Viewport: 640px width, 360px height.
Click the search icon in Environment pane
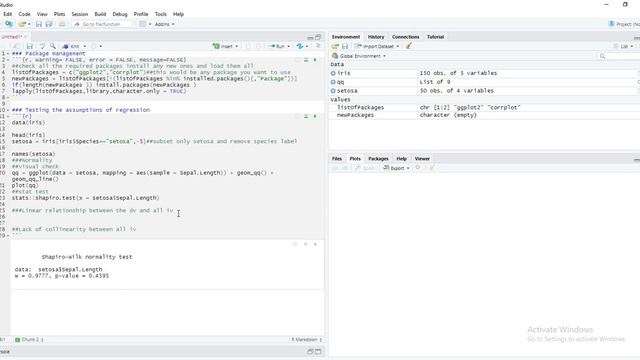click(x=602, y=56)
